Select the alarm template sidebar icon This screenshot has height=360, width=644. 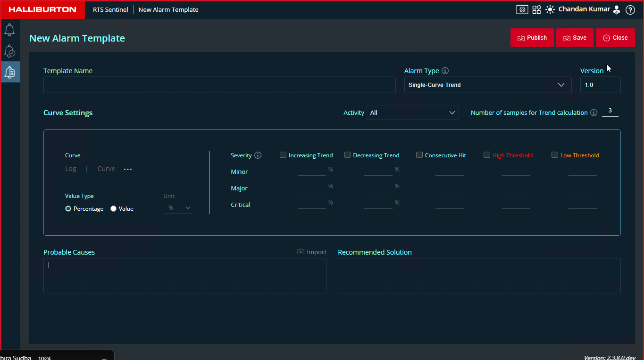click(x=9, y=72)
